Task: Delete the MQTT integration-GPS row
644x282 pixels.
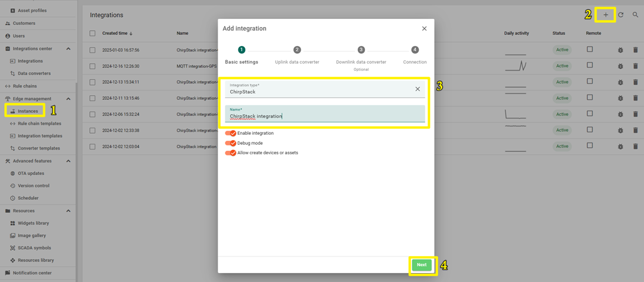Action: (x=635, y=66)
